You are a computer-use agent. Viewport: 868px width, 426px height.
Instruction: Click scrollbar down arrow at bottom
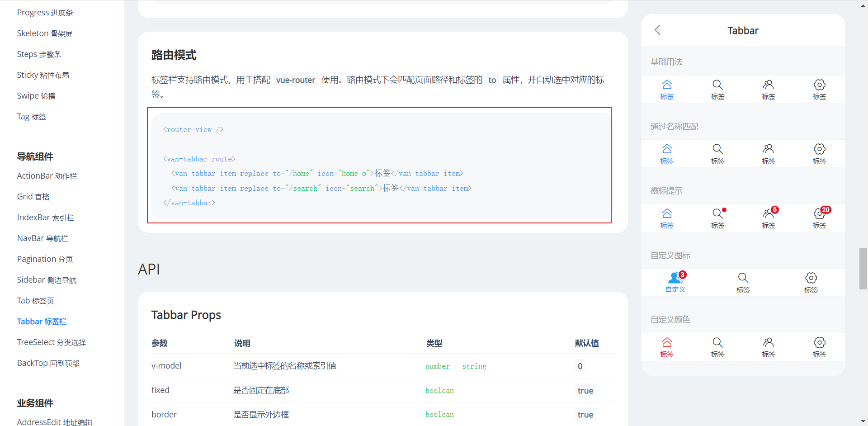[863, 421]
